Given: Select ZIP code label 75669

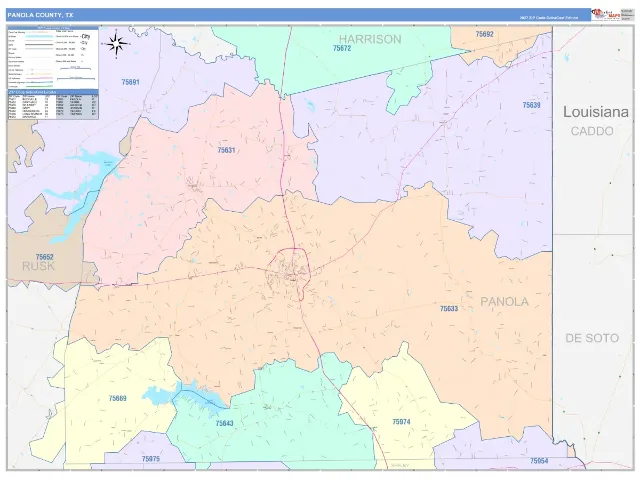Looking at the screenshot, I should (x=118, y=398).
